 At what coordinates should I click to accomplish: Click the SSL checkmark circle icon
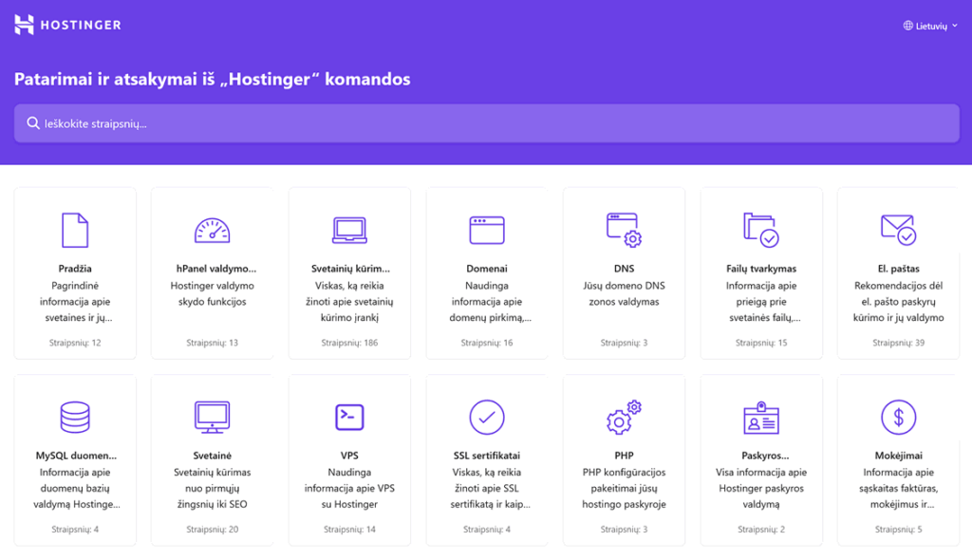click(487, 417)
